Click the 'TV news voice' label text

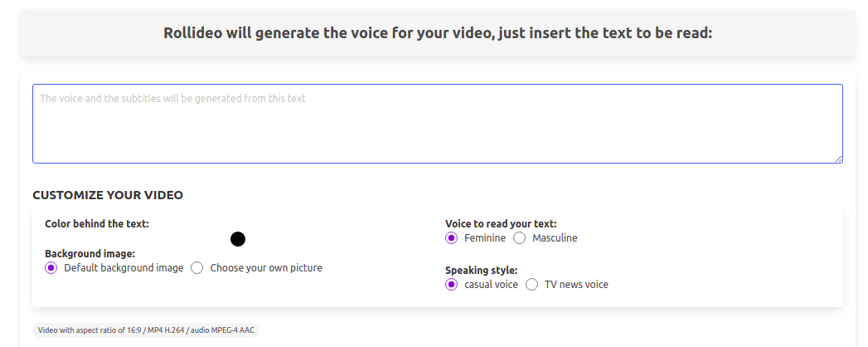pyautogui.click(x=576, y=285)
